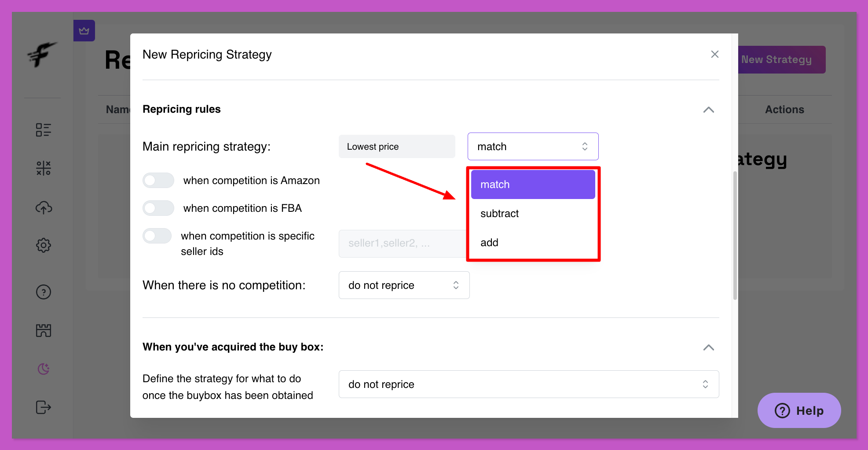Open settings gear in sidebar

coord(44,245)
